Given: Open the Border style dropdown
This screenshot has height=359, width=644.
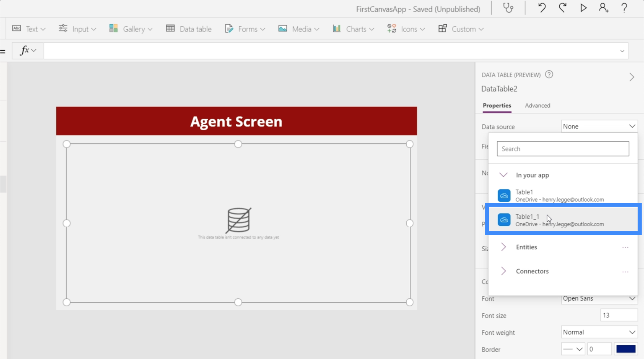Looking at the screenshot, I should [573, 349].
